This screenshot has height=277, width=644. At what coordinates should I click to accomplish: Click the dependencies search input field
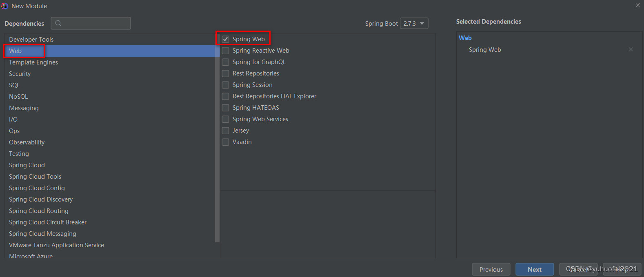pyautogui.click(x=96, y=23)
